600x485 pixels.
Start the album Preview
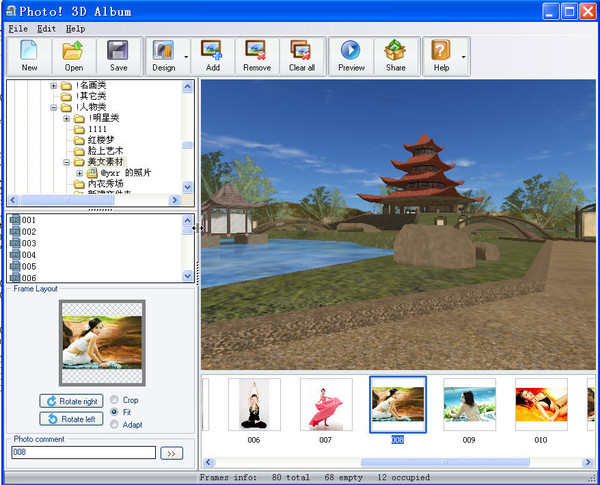tap(351, 50)
